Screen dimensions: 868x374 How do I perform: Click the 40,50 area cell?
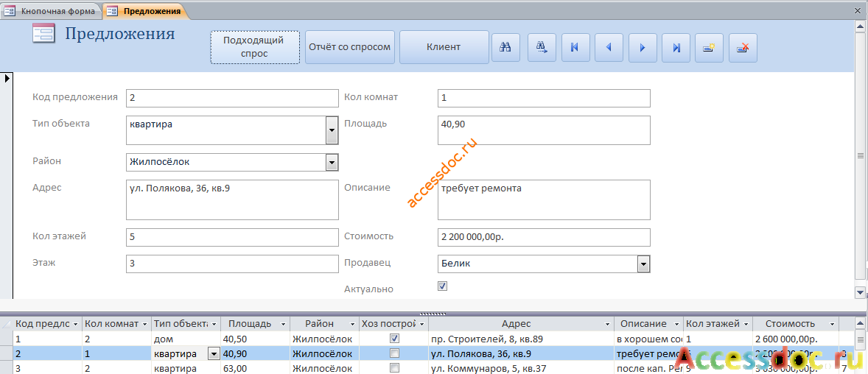(x=254, y=338)
